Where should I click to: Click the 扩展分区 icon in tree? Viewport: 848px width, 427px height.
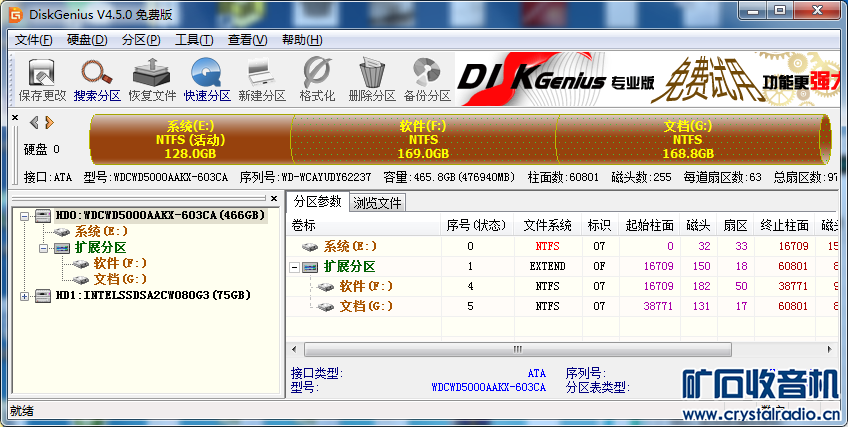coord(62,248)
